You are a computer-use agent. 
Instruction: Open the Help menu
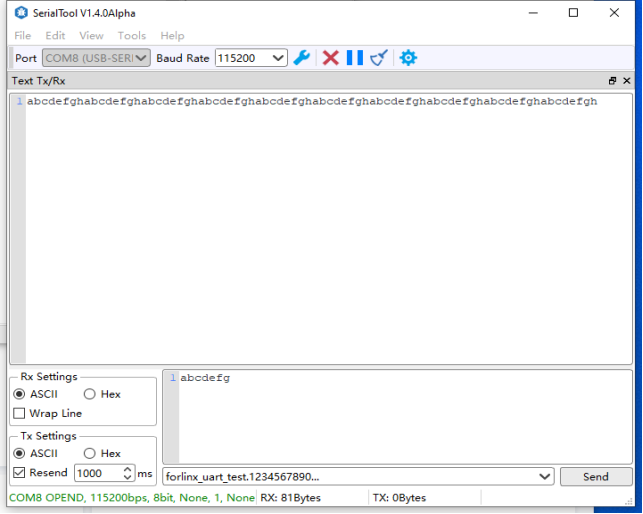click(x=172, y=35)
